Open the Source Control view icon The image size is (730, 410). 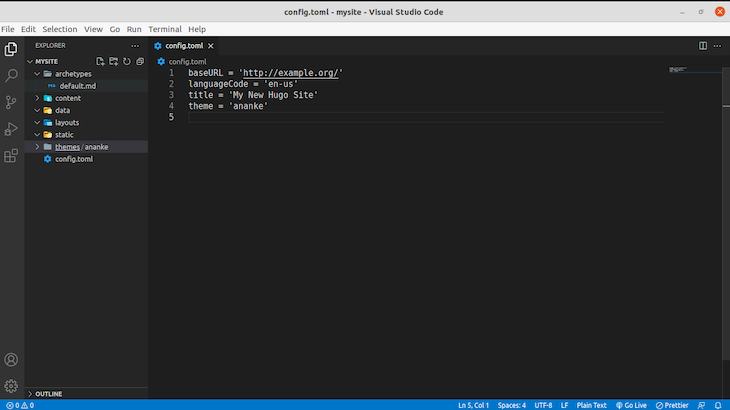[x=11, y=102]
